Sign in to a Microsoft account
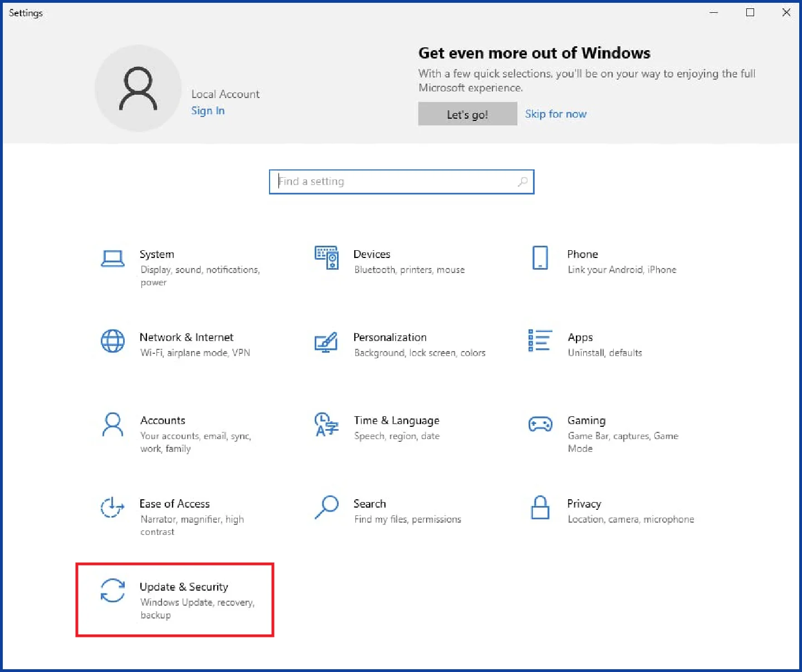The width and height of the screenshot is (802, 672). (x=208, y=110)
